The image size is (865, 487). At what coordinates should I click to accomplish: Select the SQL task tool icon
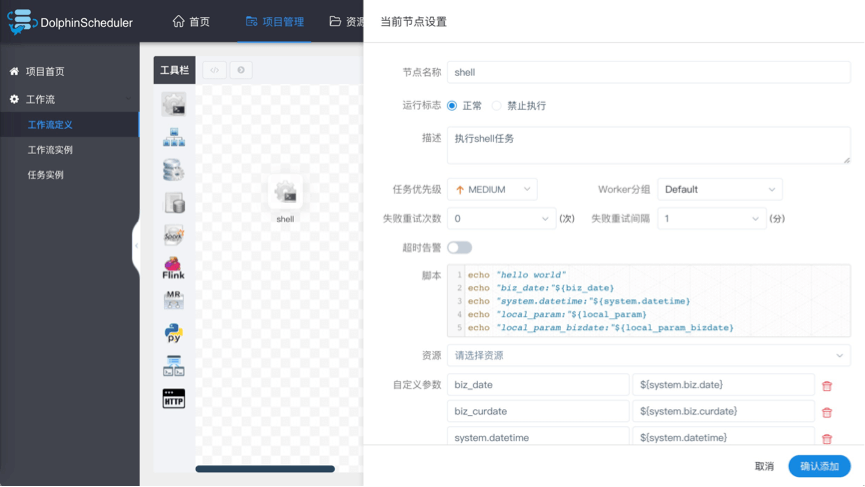pyautogui.click(x=174, y=203)
